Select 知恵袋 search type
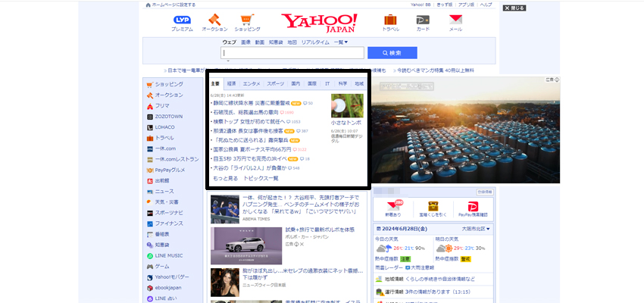 pos(276,42)
